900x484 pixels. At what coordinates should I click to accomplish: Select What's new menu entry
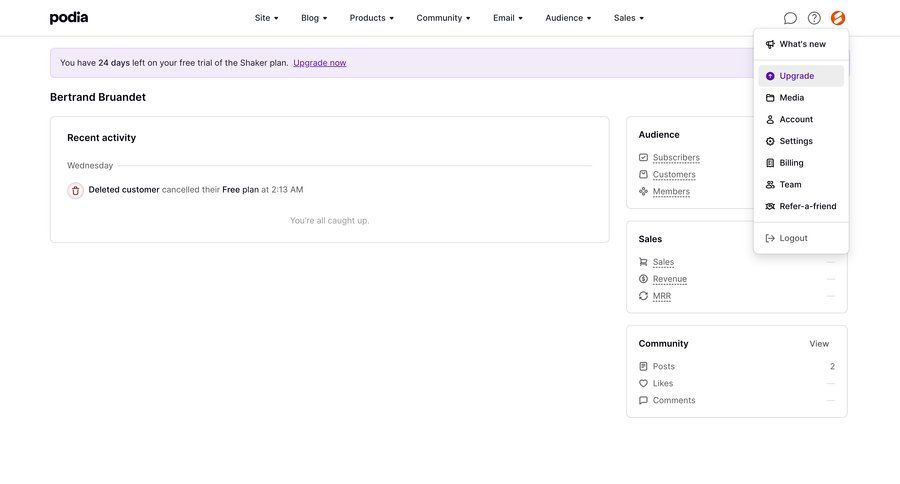coord(801,44)
